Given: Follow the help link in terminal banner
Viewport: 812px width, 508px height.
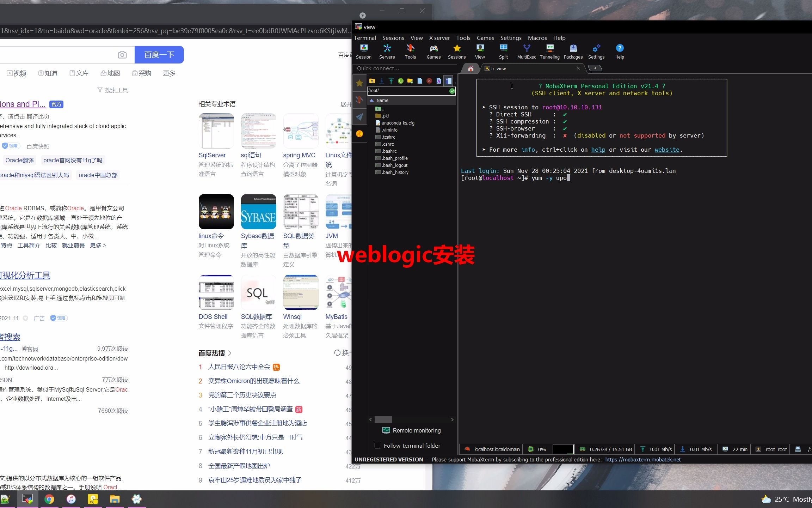Looking at the screenshot, I should pos(598,150).
